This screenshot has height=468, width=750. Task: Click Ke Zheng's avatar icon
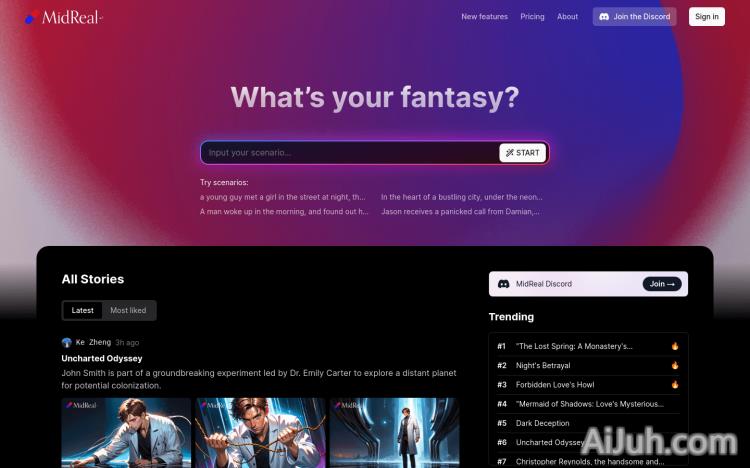coord(66,343)
